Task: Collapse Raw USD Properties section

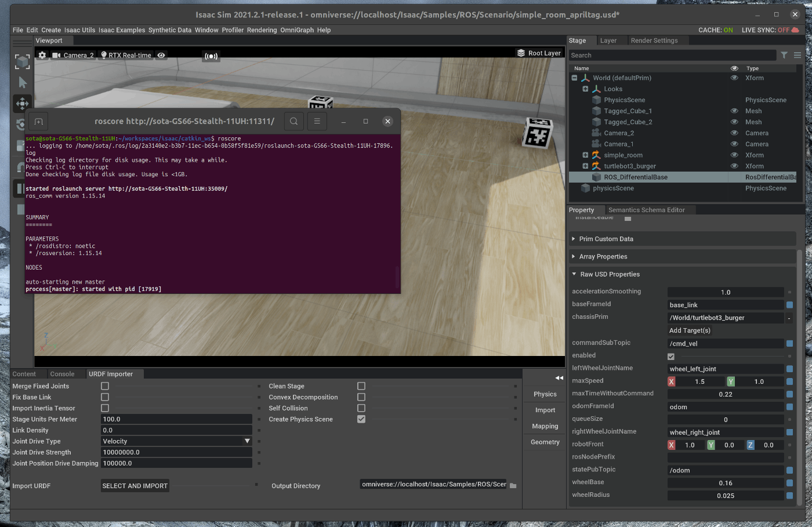Action: click(682, 274)
